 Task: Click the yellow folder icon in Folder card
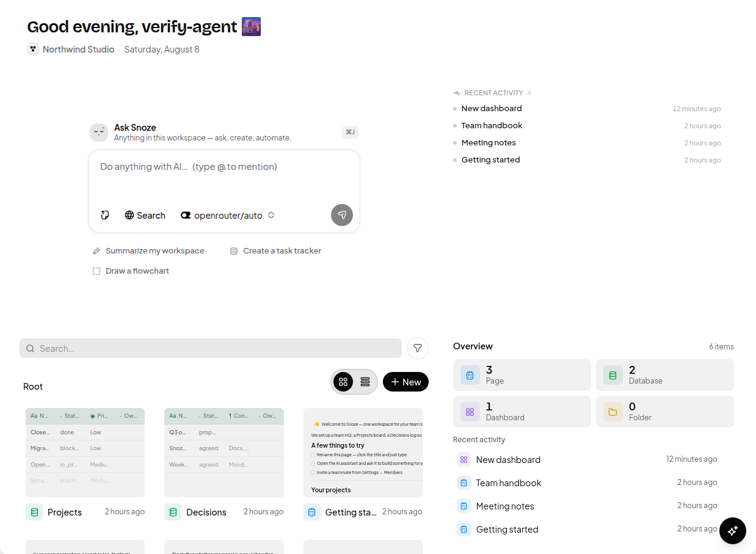(613, 412)
